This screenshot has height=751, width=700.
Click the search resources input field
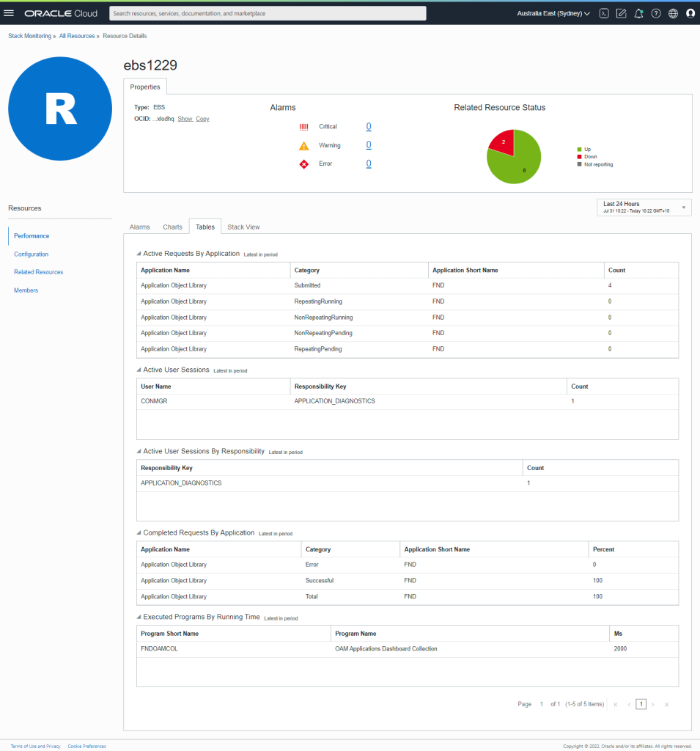268,13
